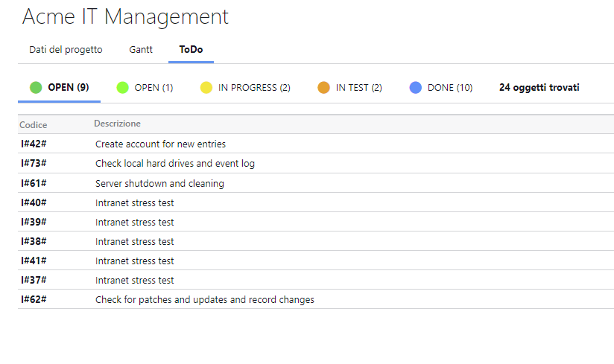Click the blue DONE status circle
Screen dimensions: 614x364
[416, 88]
